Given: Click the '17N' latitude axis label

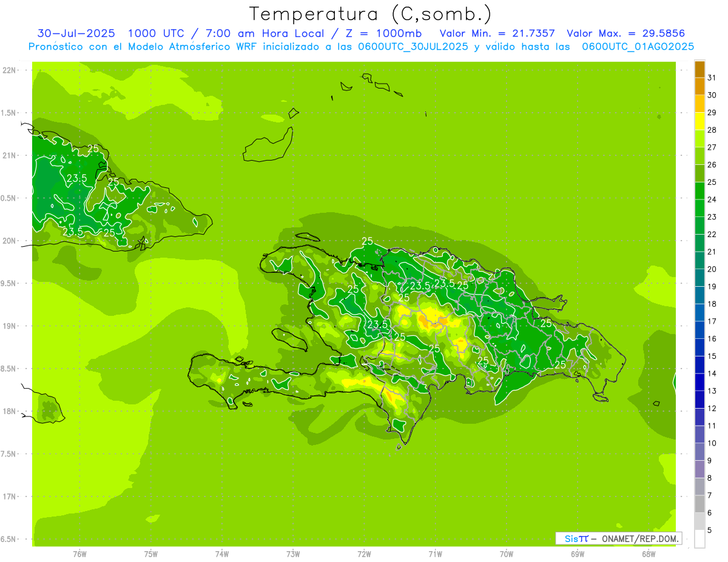Looking at the screenshot, I should 10,497.
